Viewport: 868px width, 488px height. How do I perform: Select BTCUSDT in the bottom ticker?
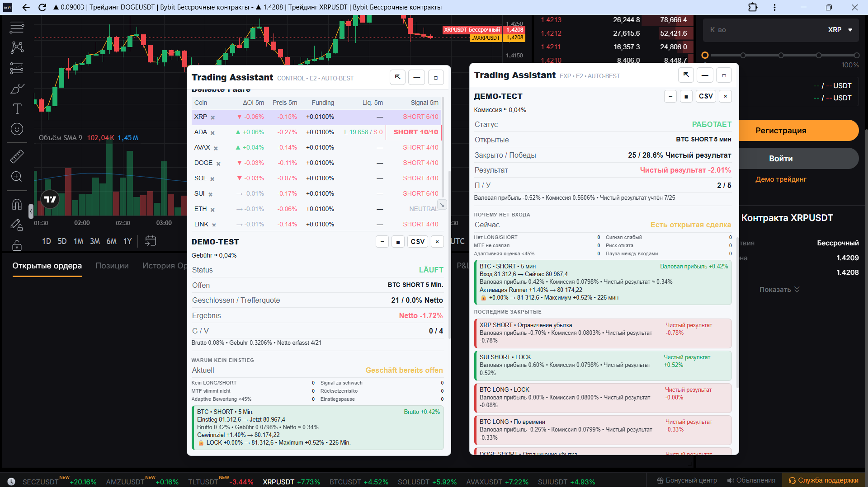click(359, 482)
